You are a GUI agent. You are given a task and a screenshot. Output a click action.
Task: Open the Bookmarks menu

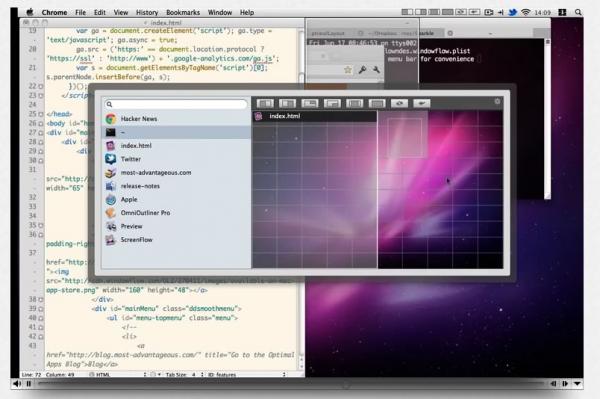coord(183,13)
